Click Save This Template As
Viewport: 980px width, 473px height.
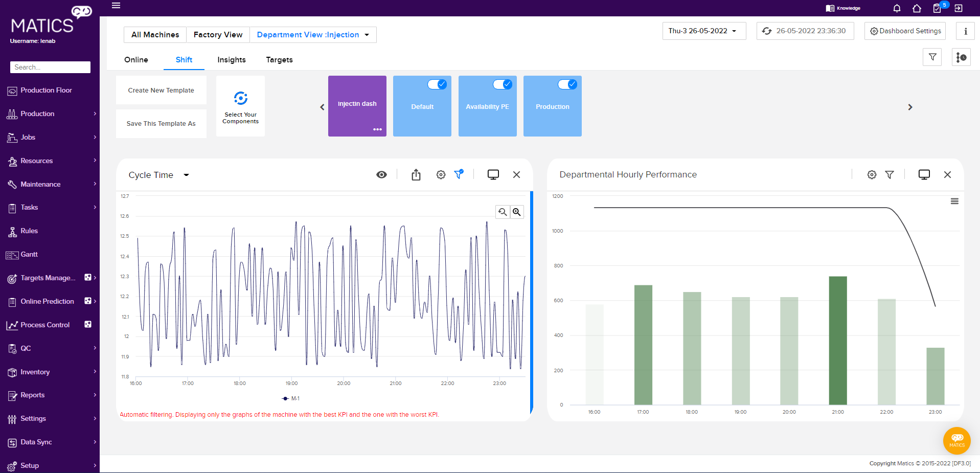[161, 124]
